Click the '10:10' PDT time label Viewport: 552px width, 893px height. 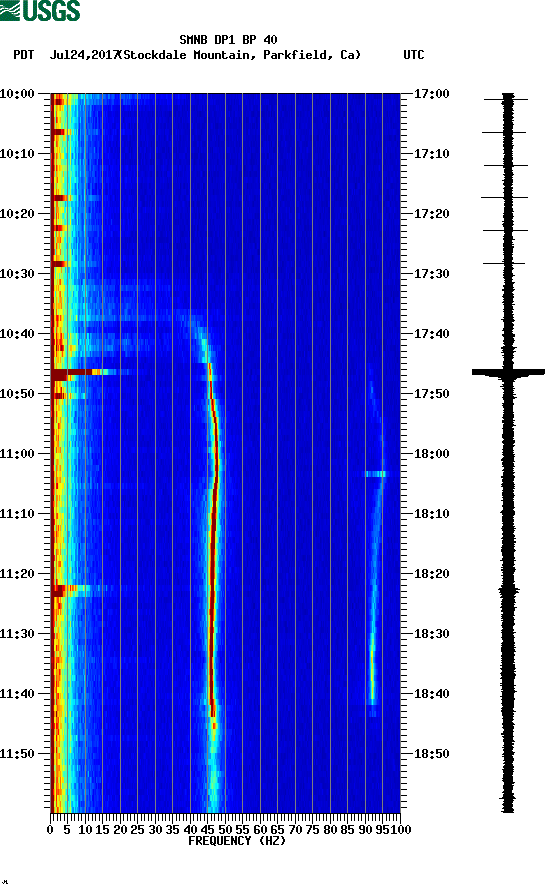17,154
